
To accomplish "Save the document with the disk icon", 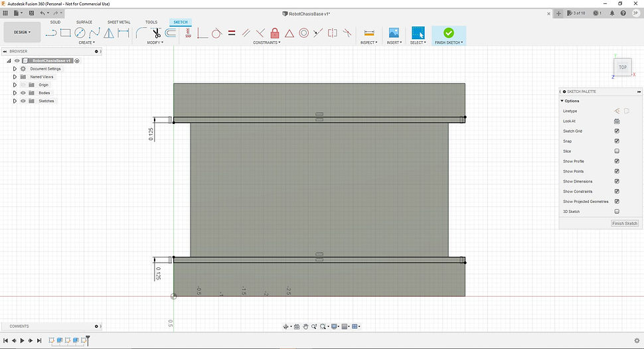I will tap(31, 13).
